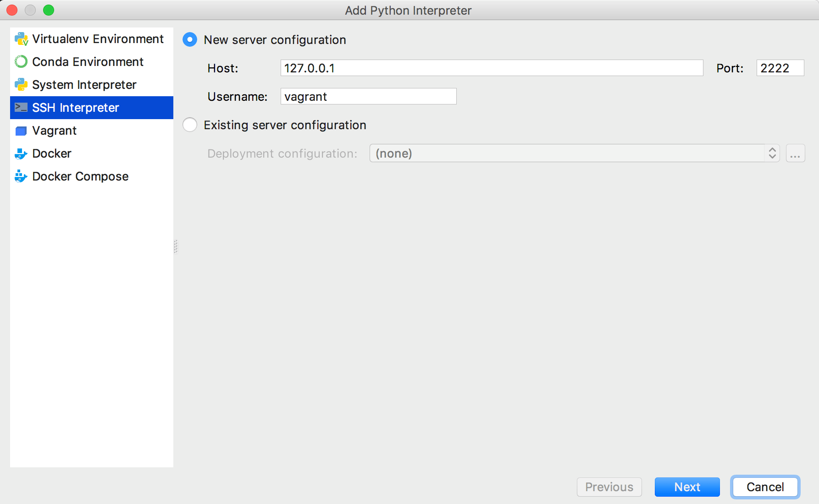Click inside the Host input field
This screenshot has width=819, height=504.
coord(491,68)
